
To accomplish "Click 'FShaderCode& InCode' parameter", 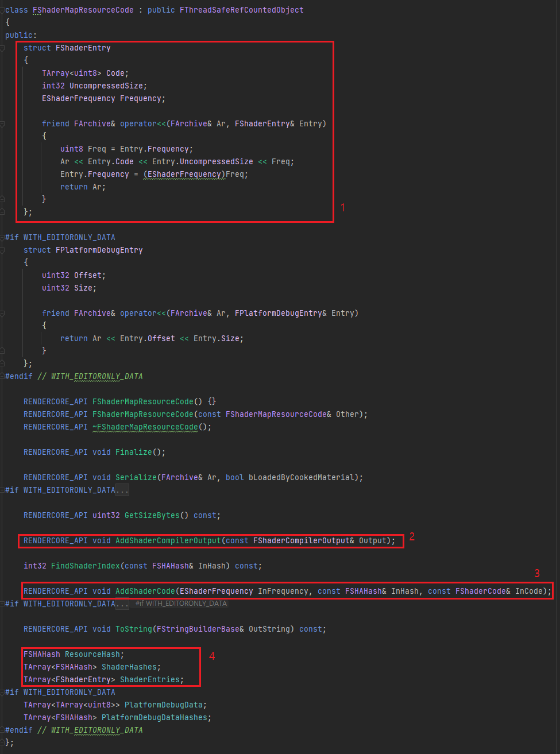I will (x=499, y=591).
